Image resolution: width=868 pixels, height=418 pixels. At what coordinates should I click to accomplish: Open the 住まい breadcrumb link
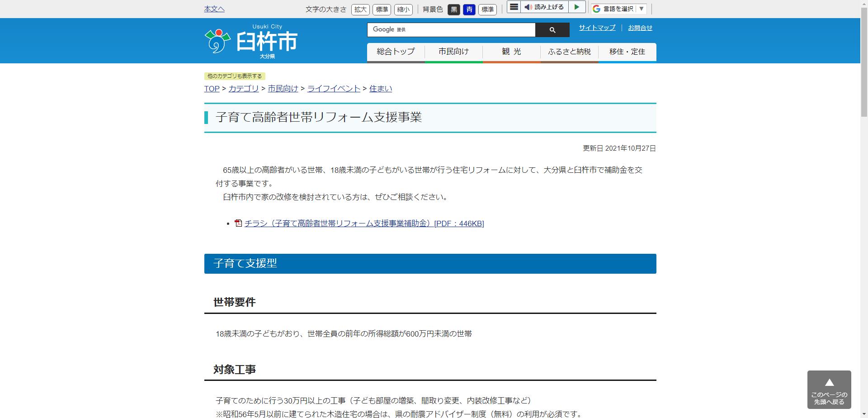pyautogui.click(x=381, y=89)
